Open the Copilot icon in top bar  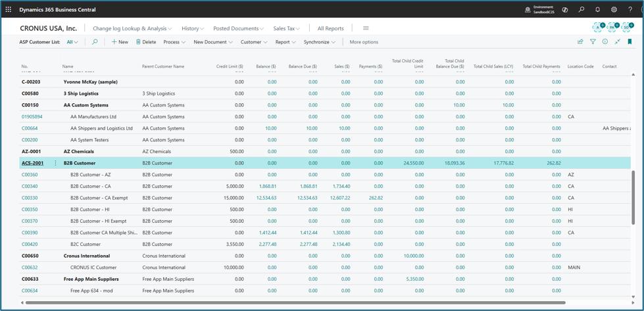(x=564, y=9)
